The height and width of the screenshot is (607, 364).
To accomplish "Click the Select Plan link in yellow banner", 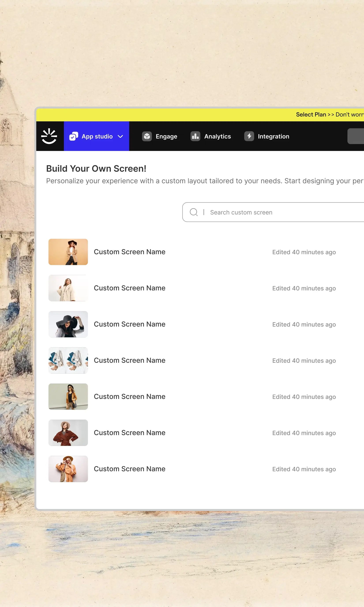I will point(311,115).
